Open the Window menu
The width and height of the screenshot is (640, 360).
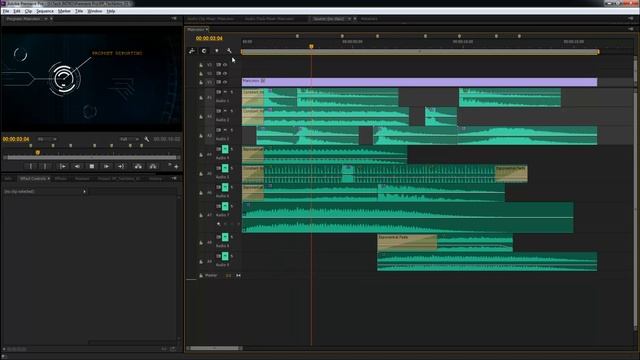[95, 11]
